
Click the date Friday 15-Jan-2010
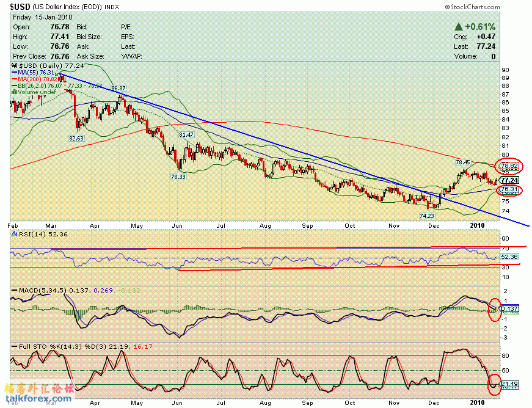tap(42, 17)
